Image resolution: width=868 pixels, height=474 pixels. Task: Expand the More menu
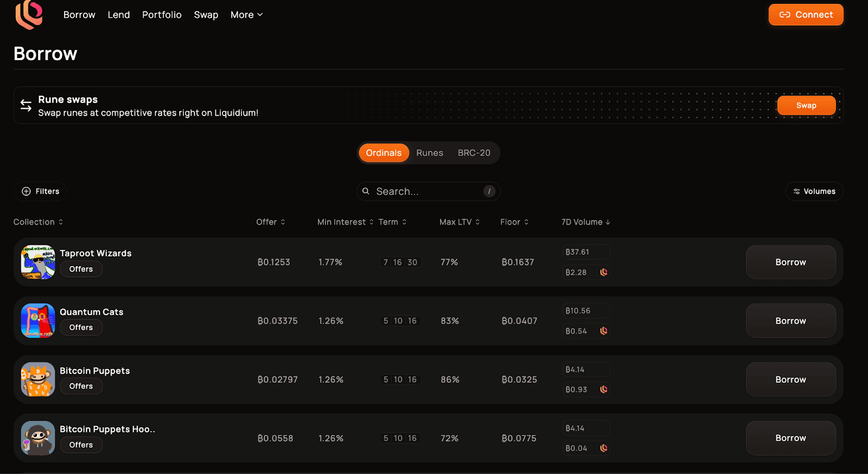pos(247,15)
